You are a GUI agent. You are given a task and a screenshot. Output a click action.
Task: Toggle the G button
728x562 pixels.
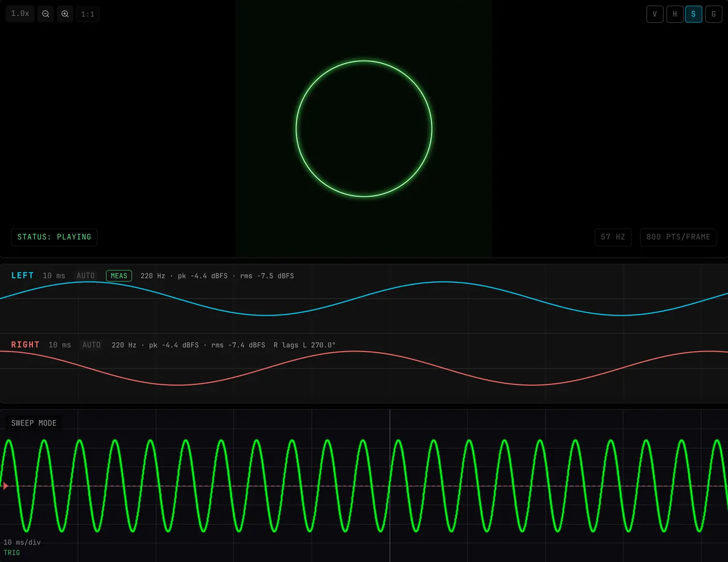(x=714, y=14)
